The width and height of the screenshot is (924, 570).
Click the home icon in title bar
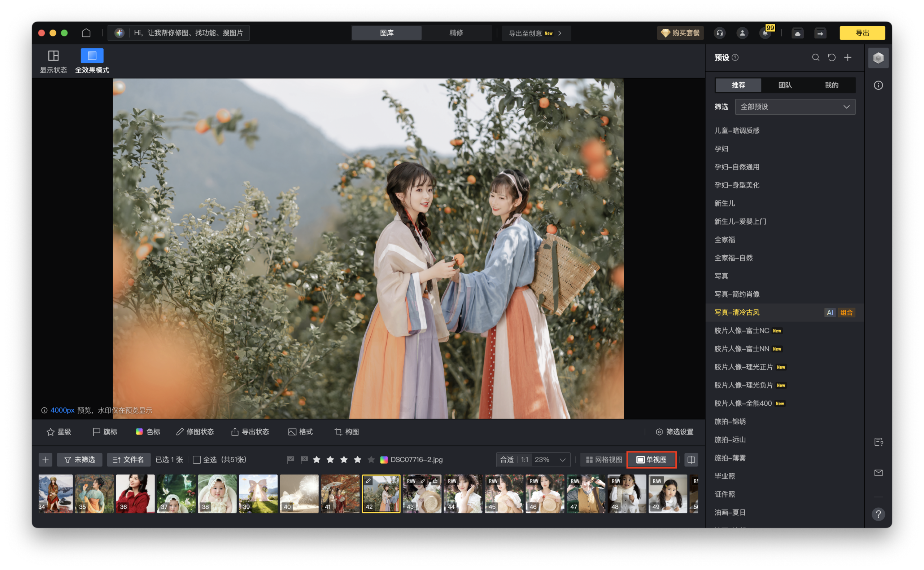click(86, 33)
